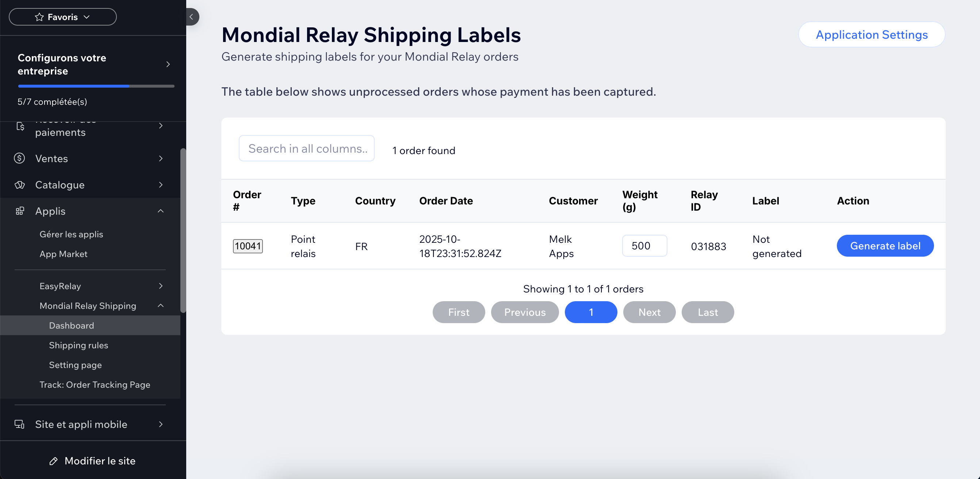Collapse the sidebar with arrow button

coord(192,17)
